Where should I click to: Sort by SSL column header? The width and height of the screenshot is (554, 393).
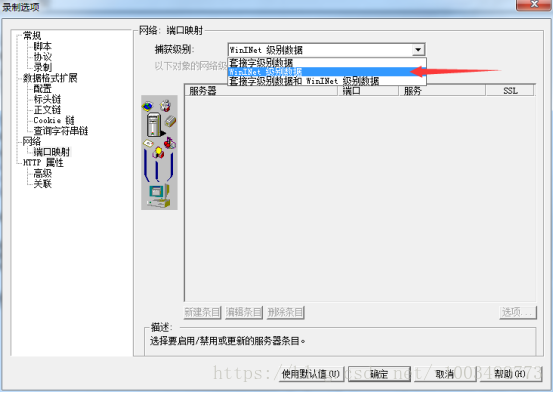tap(510, 91)
